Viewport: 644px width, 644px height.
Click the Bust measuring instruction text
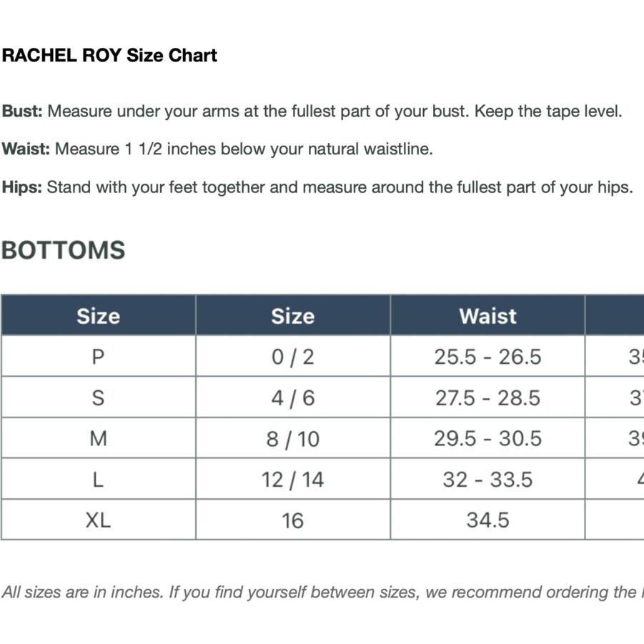coord(312,112)
